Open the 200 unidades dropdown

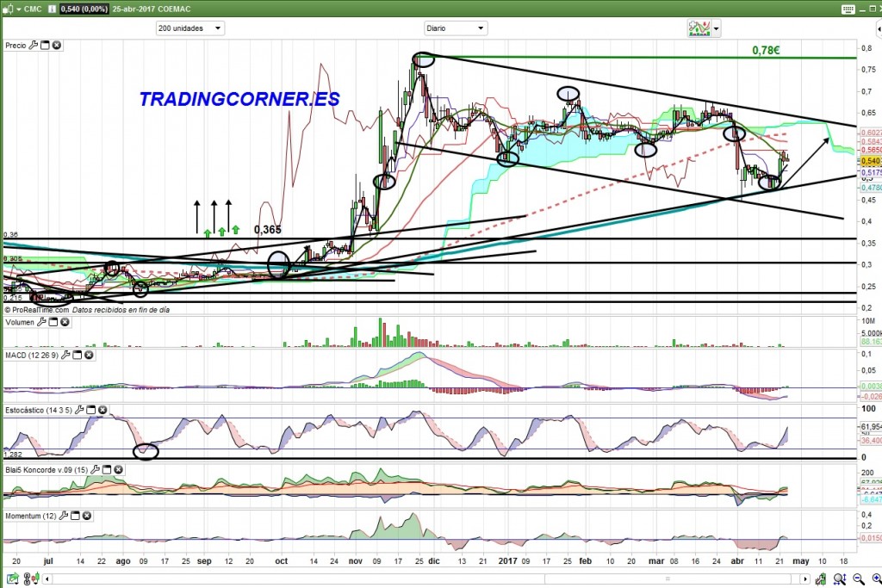click(190, 28)
